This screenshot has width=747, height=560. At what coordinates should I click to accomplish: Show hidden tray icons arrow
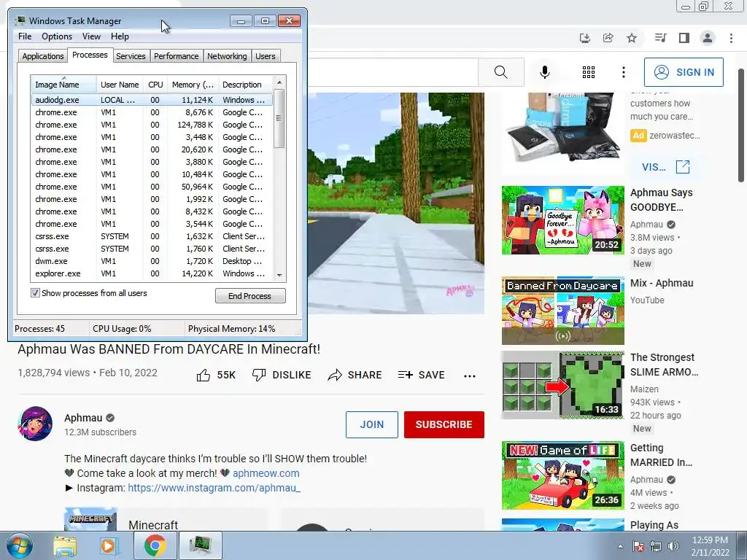click(x=620, y=546)
